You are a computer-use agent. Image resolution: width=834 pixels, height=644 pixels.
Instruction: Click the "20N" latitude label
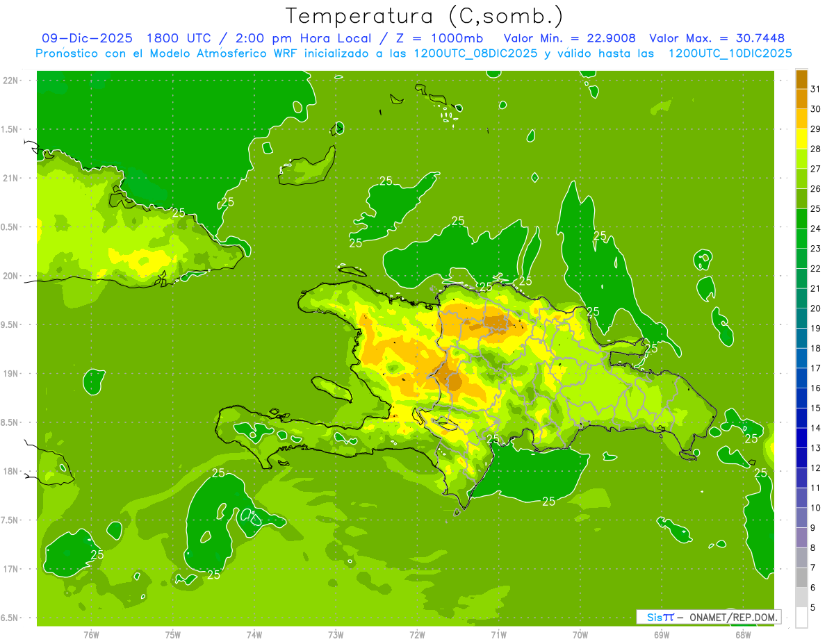click(10, 276)
